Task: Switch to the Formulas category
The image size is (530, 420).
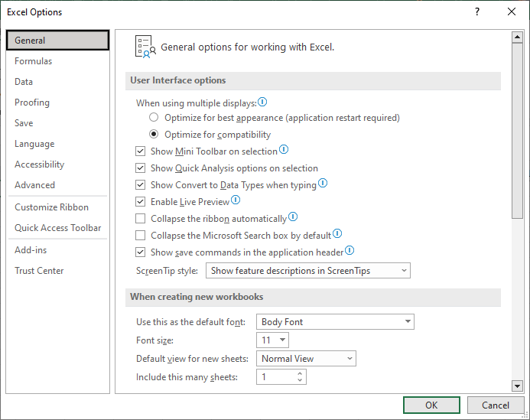Action: 33,61
